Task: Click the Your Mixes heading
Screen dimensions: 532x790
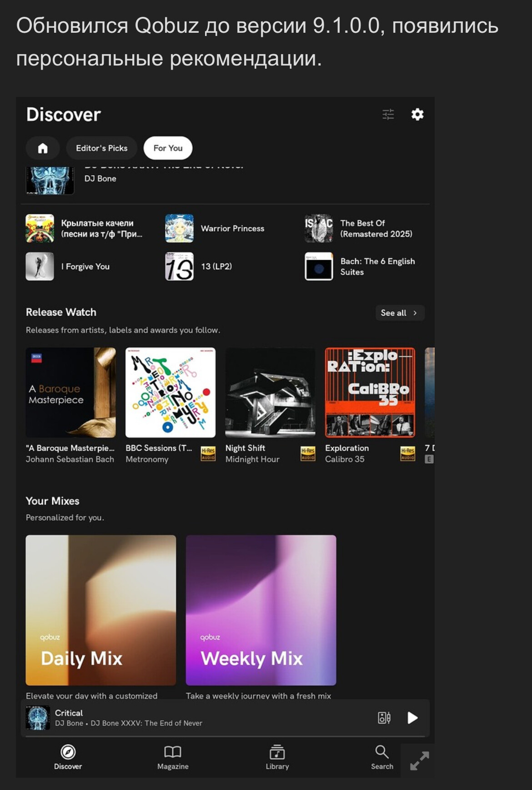Action: (x=52, y=501)
